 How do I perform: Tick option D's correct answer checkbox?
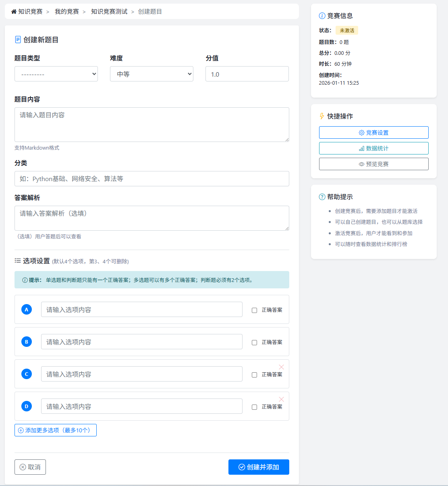click(x=254, y=407)
